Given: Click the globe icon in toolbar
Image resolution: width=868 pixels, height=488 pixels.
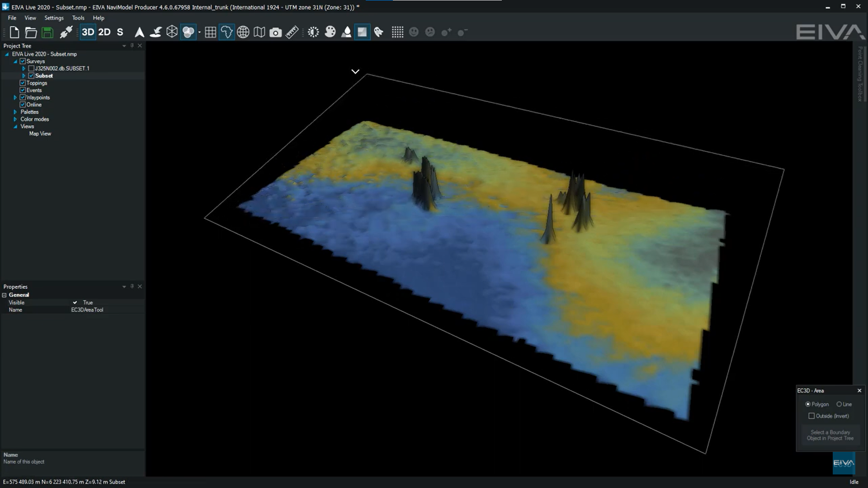Looking at the screenshot, I should (243, 32).
